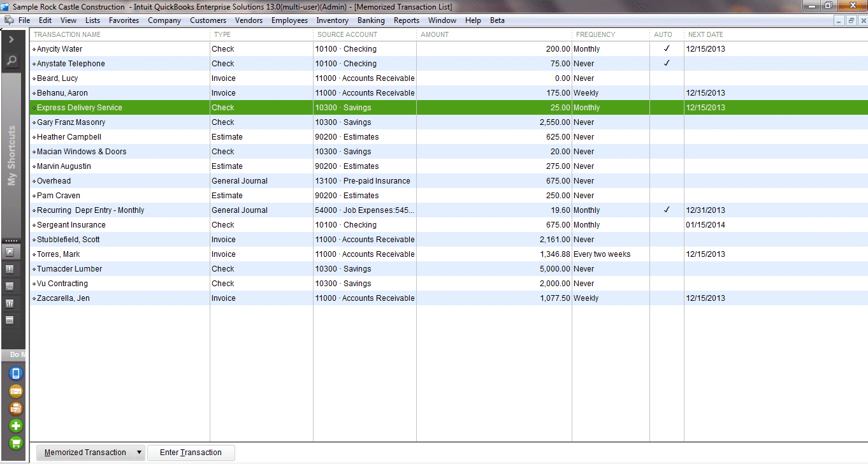This screenshot has height=464, width=868.
Task: Open the Favorites menu
Action: (124, 20)
